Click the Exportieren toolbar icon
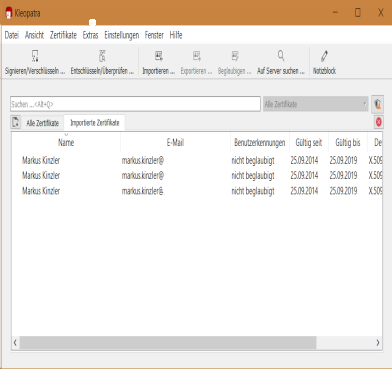Screen dimensions: 392x369 pos(197,56)
